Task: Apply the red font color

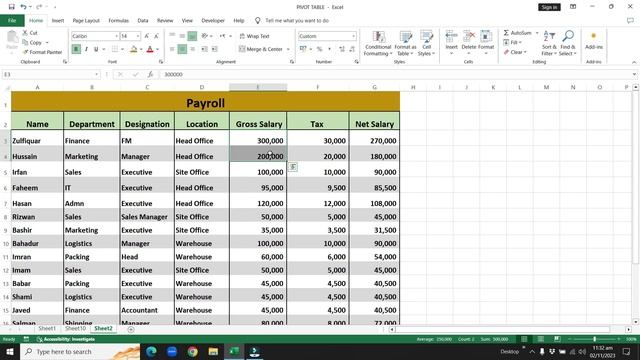Action: 150,49
